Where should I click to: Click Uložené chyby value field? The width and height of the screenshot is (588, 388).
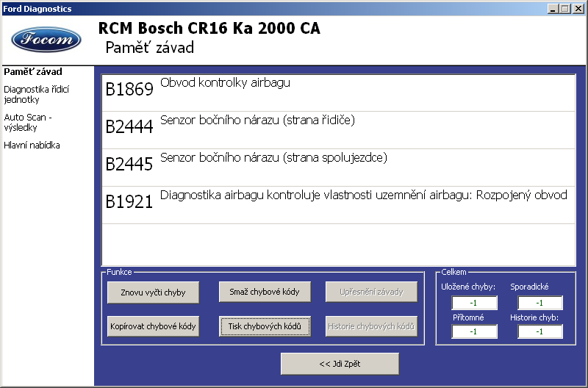[x=474, y=303]
